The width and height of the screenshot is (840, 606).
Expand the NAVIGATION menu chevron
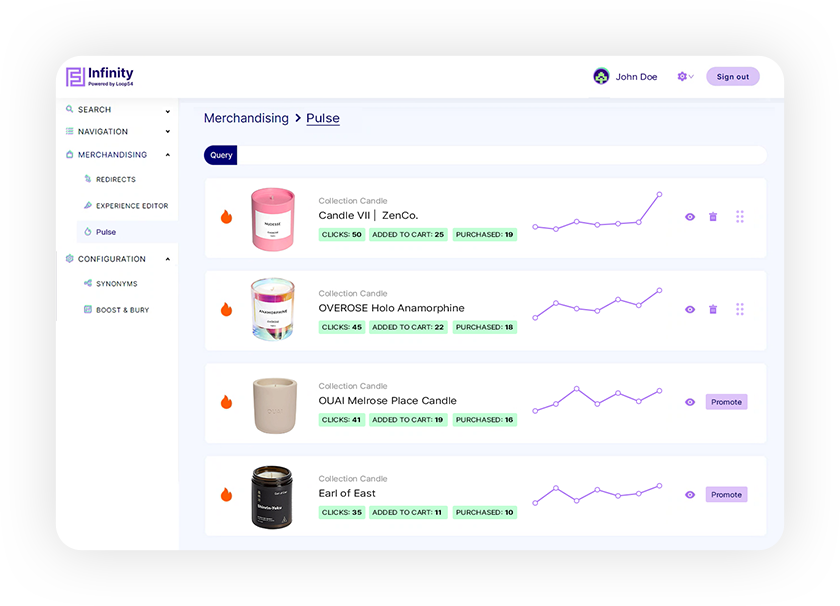tap(168, 132)
